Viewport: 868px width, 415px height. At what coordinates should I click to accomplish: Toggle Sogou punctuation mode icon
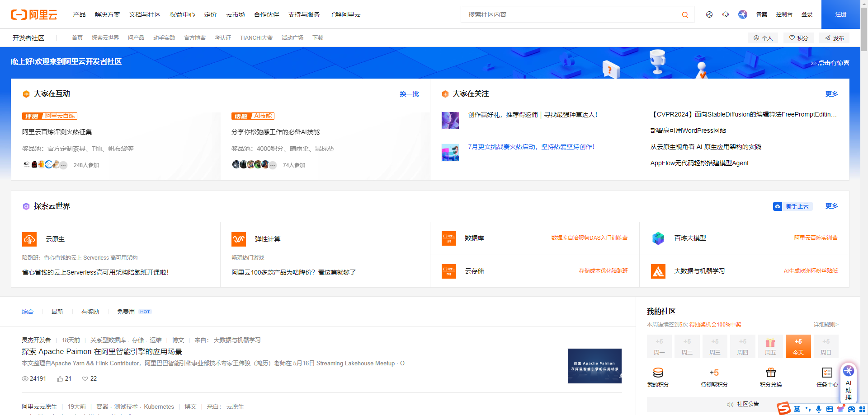tap(808, 409)
